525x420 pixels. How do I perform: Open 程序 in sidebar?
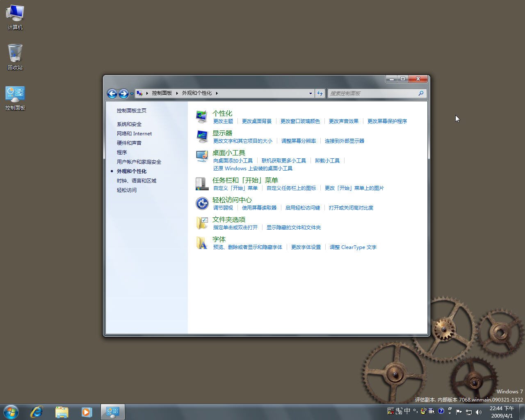point(122,153)
